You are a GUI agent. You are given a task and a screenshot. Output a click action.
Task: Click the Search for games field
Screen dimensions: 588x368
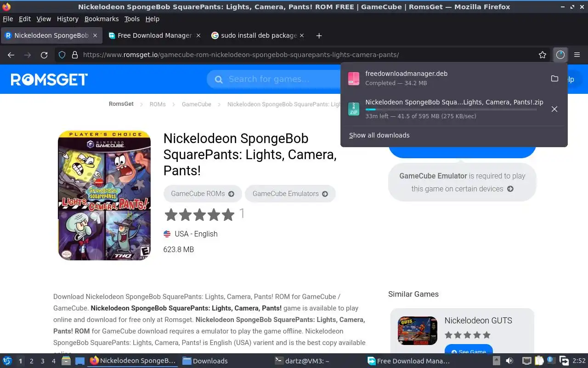click(x=273, y=79)
